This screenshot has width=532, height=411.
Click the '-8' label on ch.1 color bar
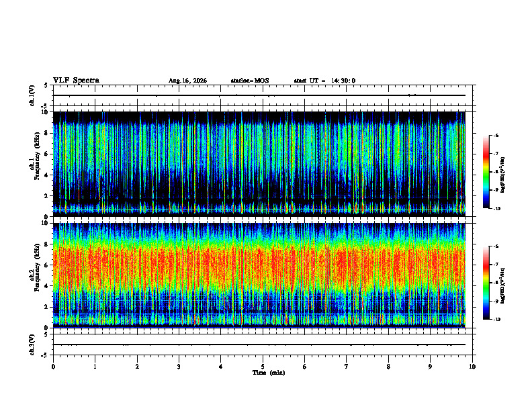click(496, 172)
